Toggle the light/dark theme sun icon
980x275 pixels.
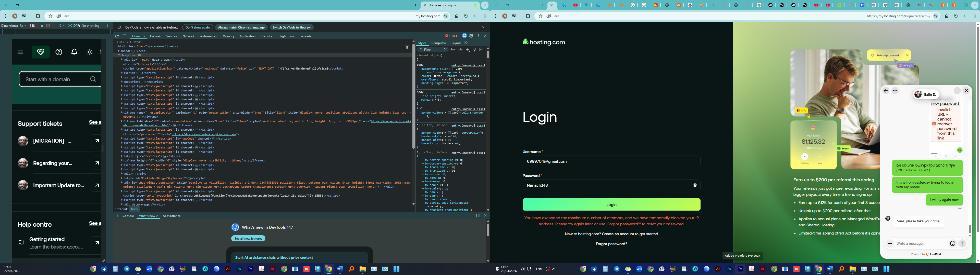pyautogui.click(x=90, y=52)
